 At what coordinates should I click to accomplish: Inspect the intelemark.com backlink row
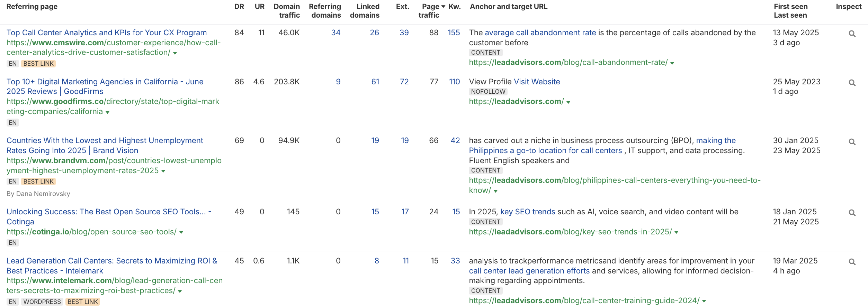pyautogui.click(x=852, y=262)
